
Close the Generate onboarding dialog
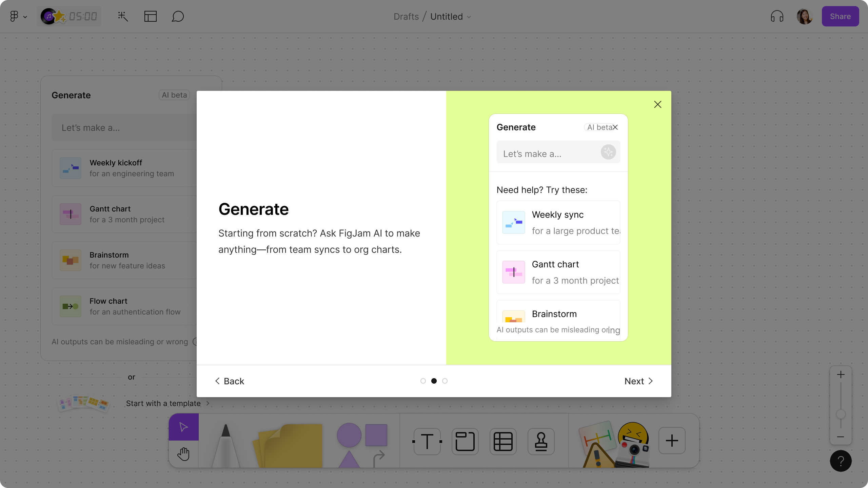[x=658, y=104]
